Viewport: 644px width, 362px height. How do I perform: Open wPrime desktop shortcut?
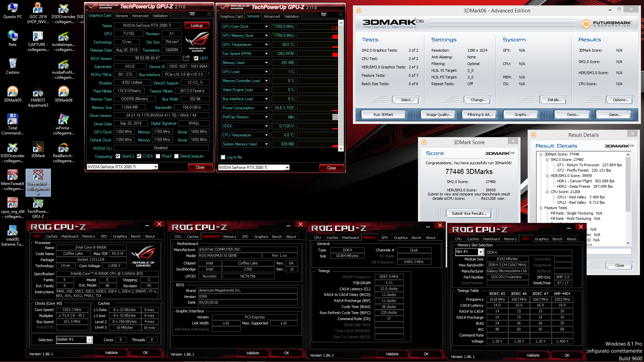tap(63, 124)
